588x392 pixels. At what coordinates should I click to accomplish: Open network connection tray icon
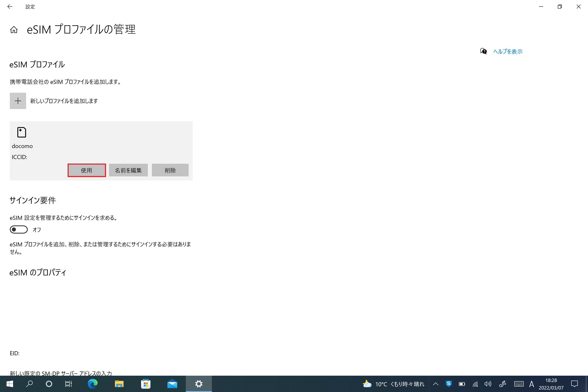point(475,384)
